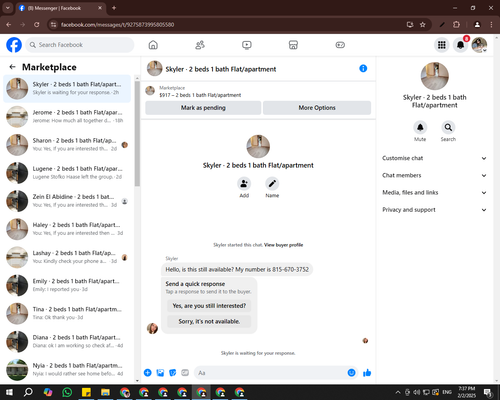Choose a sticker icon in composer
500x400 pixels.
[x=173, y=373]
